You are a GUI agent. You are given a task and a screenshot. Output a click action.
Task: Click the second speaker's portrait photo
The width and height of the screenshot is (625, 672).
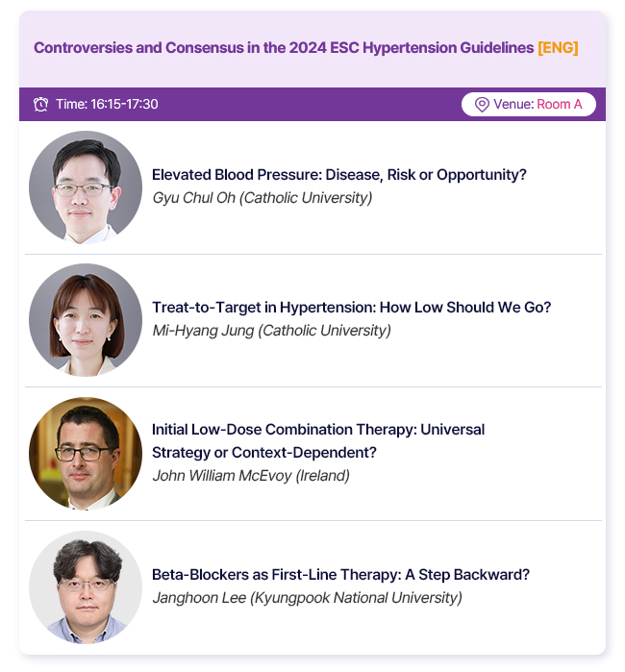(86, 319)
